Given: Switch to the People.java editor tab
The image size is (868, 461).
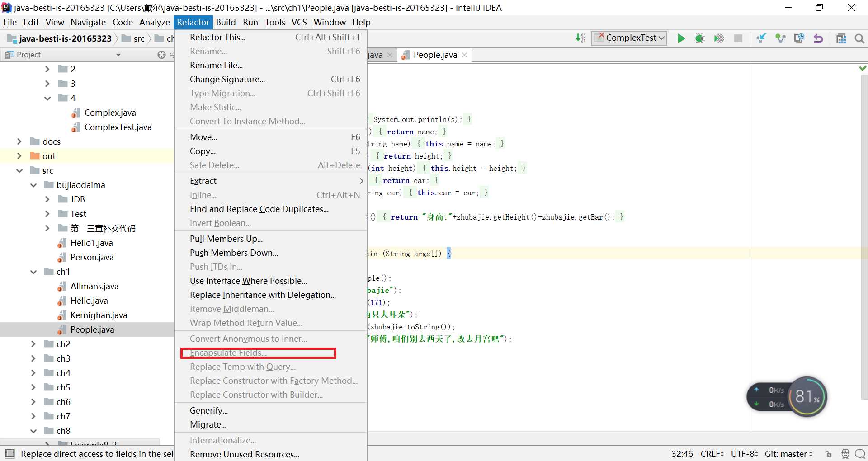Looking at the screenshot, I should (435, 55).
